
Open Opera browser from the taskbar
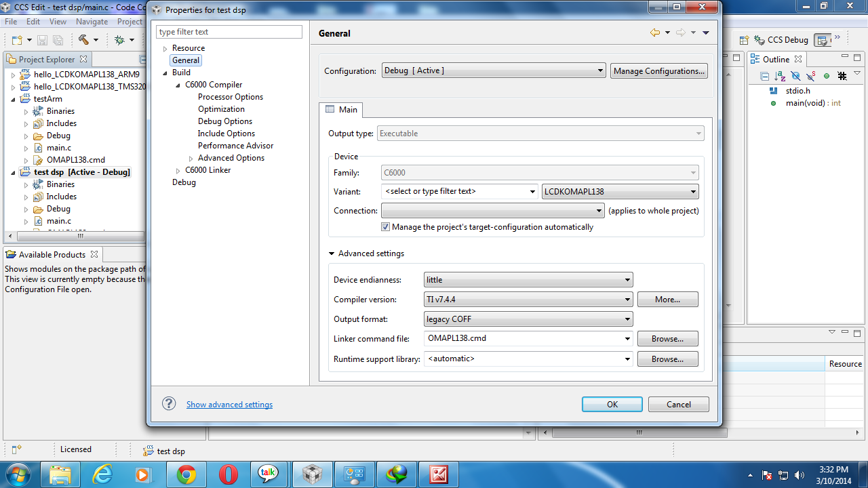(x=229, y=474)
